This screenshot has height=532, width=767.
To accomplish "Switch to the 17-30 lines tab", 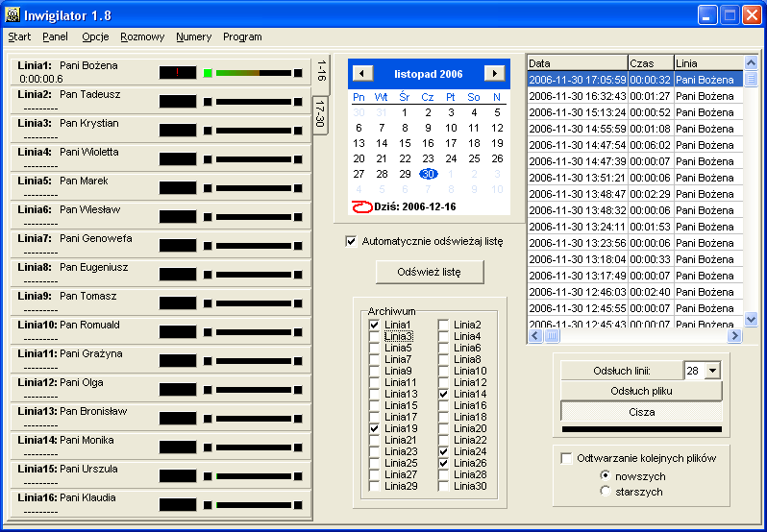I will (320, 114).
